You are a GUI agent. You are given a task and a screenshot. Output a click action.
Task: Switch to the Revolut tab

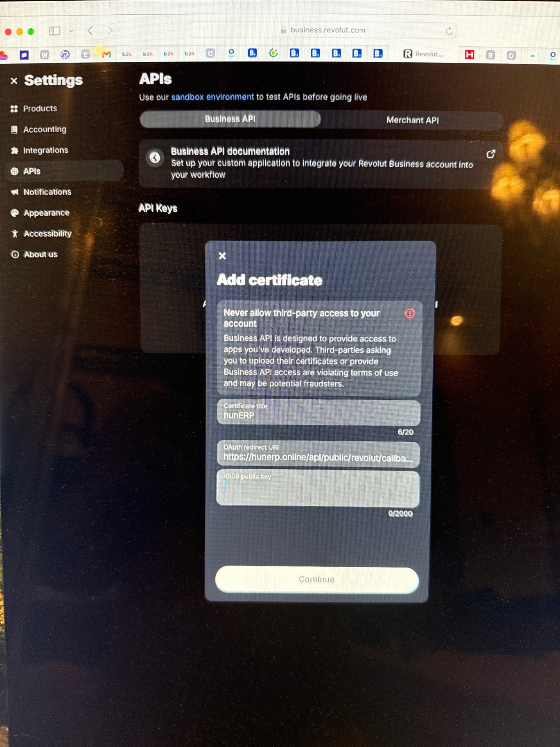pos(423,54)
